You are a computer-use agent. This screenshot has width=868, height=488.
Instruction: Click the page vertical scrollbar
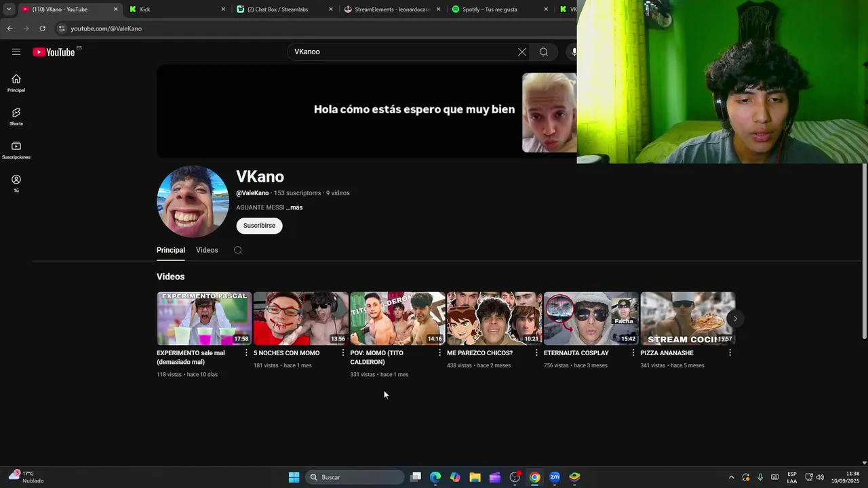pyautogui.click(x=864, y=251)
